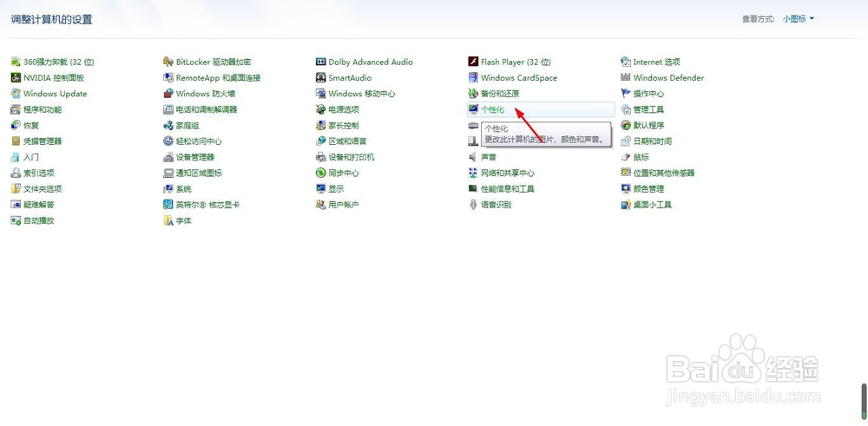The height and width of the screenshot is (426, 868).
Task: Open the 系统 link
Action: 184,188
